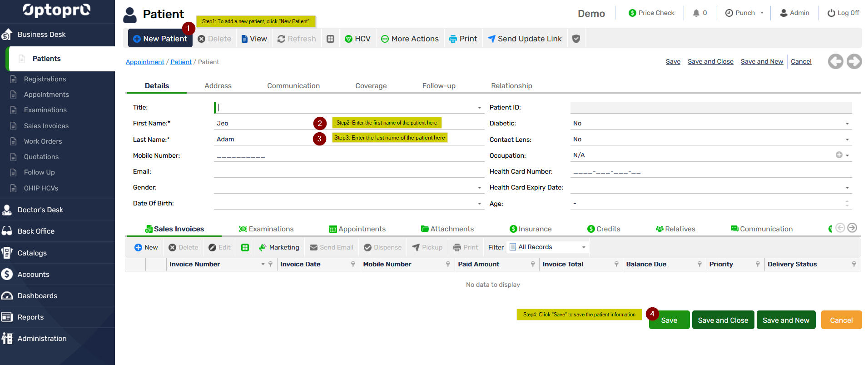Go to previous record with left arrow
The width and height of the screenshot is (868, 365).
click(x=835, y=61)
